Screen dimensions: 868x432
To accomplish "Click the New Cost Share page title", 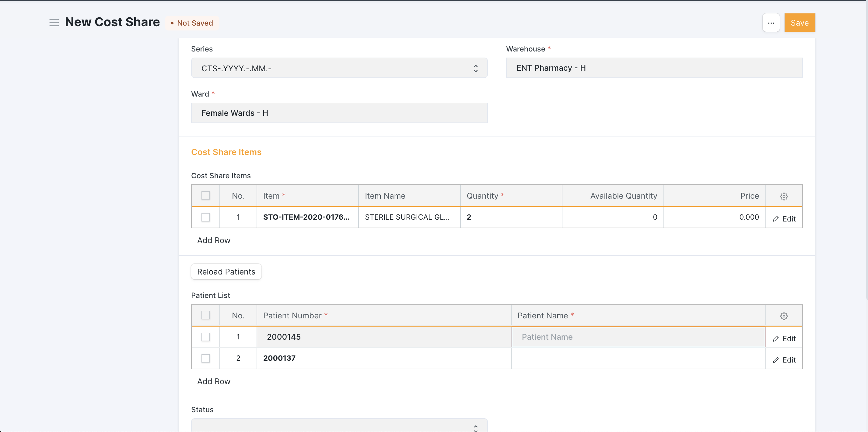I will (x=112, y=22).
